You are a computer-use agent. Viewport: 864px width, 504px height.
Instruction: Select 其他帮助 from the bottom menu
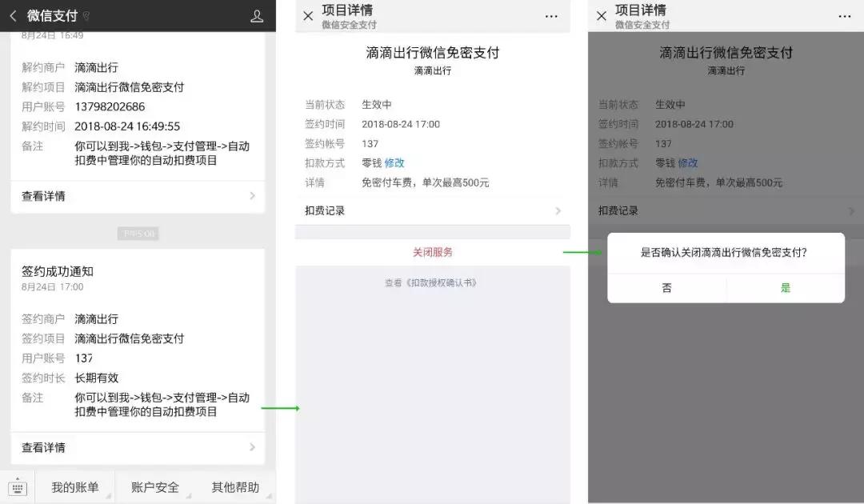[234, 486]
